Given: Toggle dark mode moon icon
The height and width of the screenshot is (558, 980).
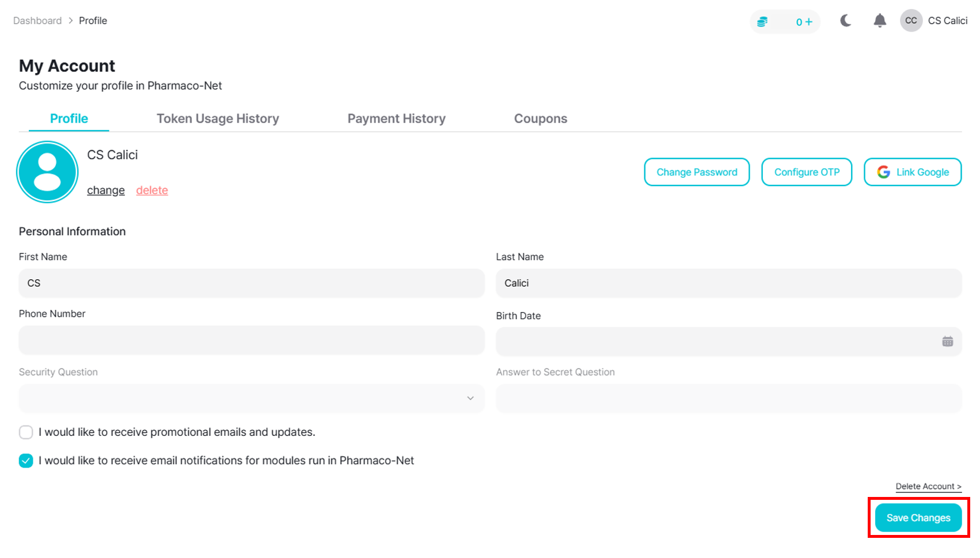Looking at the screenshot, I should (x=845, y=21).
